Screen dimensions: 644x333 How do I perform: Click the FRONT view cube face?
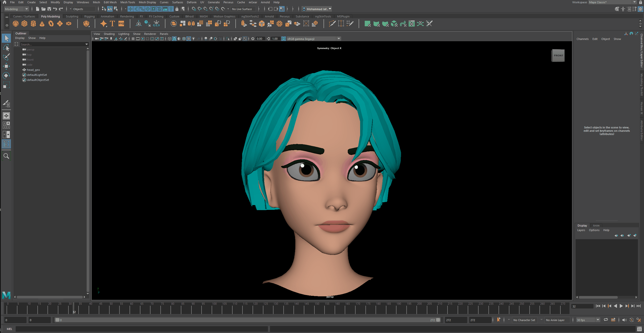click(558, 56)
